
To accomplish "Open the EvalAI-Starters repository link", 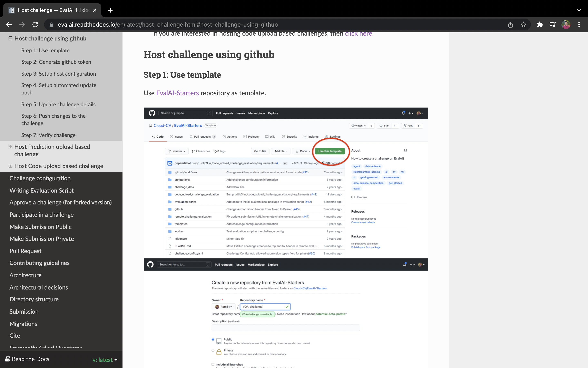I will (177, 93).
